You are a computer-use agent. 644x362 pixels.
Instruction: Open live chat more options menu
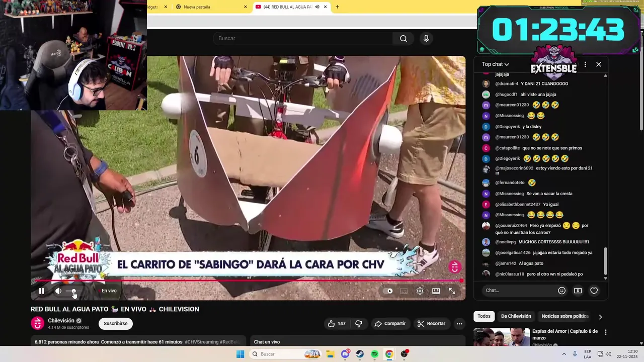click(x=585, y=64)
